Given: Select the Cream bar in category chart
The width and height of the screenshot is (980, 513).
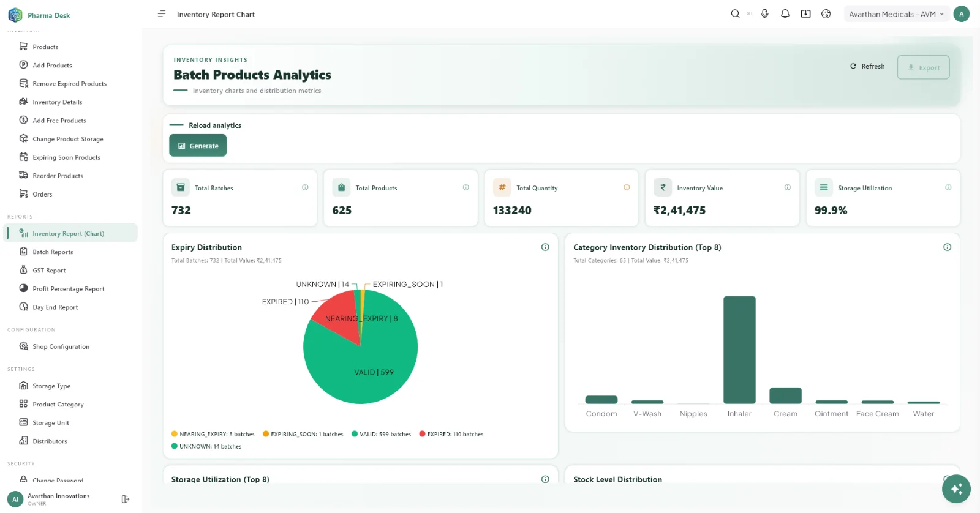Looking at the screenshot, I should click(x=785, y=395).
